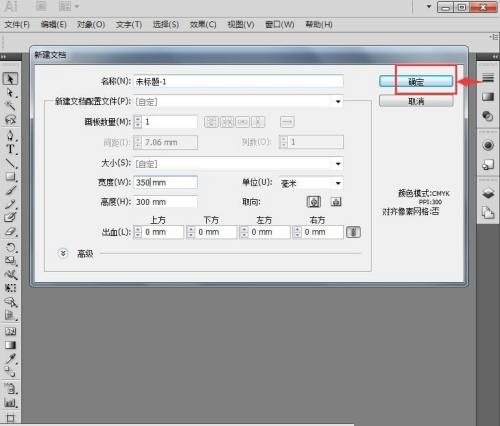500x426 pixels.
Task: Select the Pencil tool
Action: click(x=10, y=204)
